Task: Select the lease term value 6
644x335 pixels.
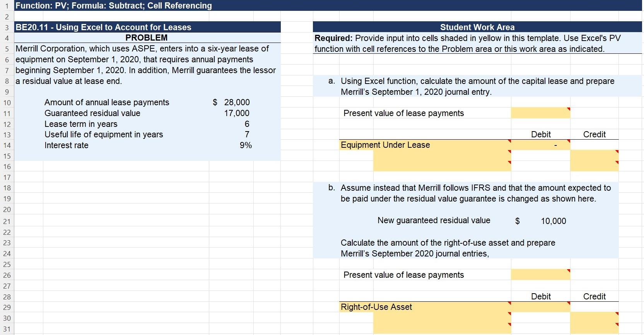Action: [x=247, y=124]
